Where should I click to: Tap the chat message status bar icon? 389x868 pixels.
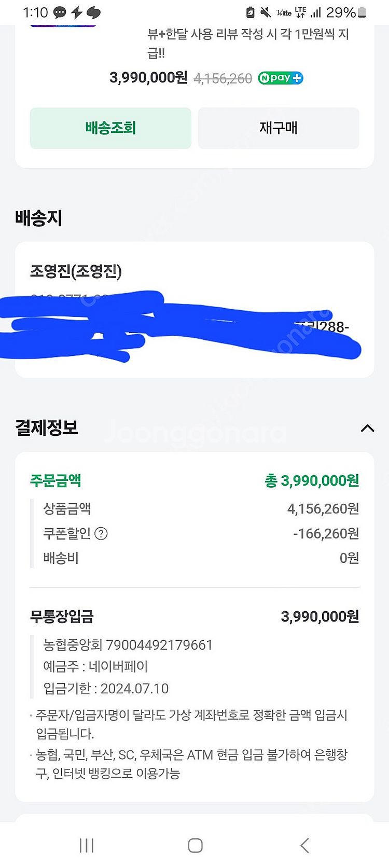[x=60, y=12]
